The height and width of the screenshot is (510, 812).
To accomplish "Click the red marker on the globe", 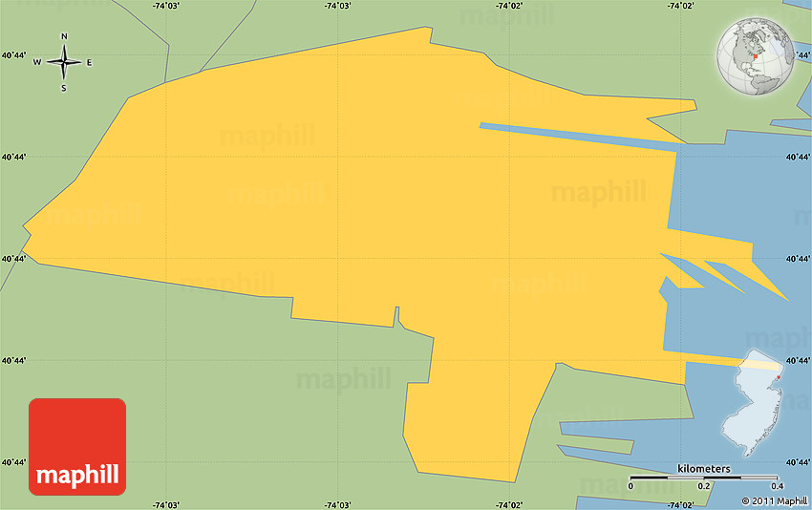I will 755,59.
